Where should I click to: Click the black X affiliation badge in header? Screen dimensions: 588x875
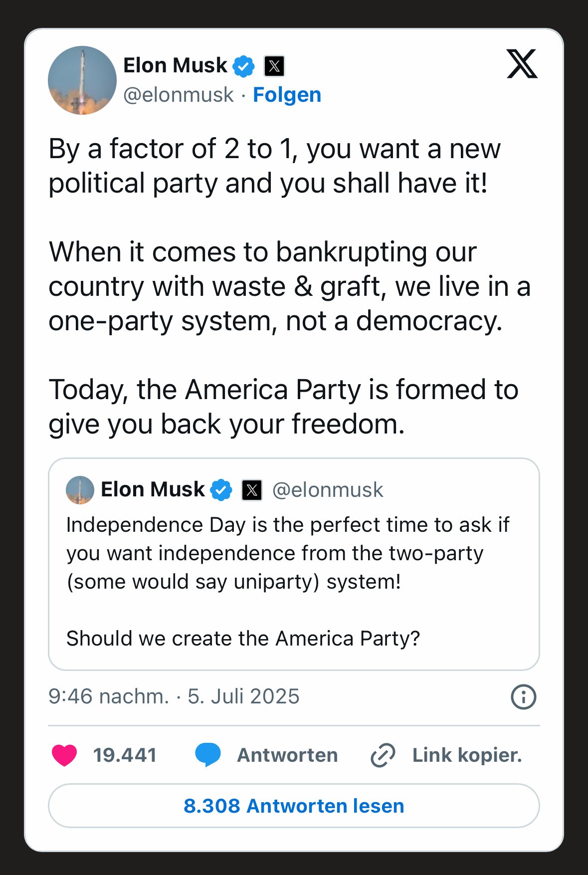(274, 66)
